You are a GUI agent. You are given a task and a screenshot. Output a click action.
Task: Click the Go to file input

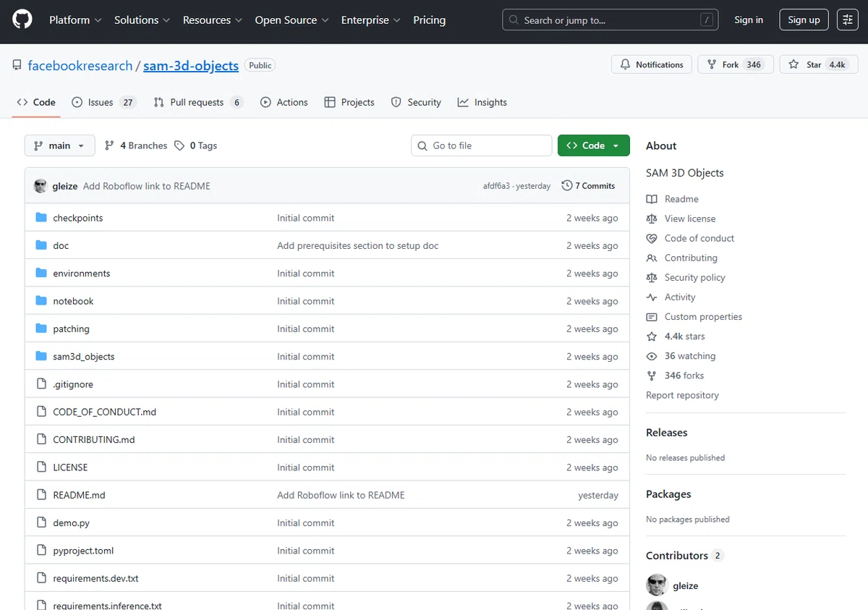click(482, 145)
